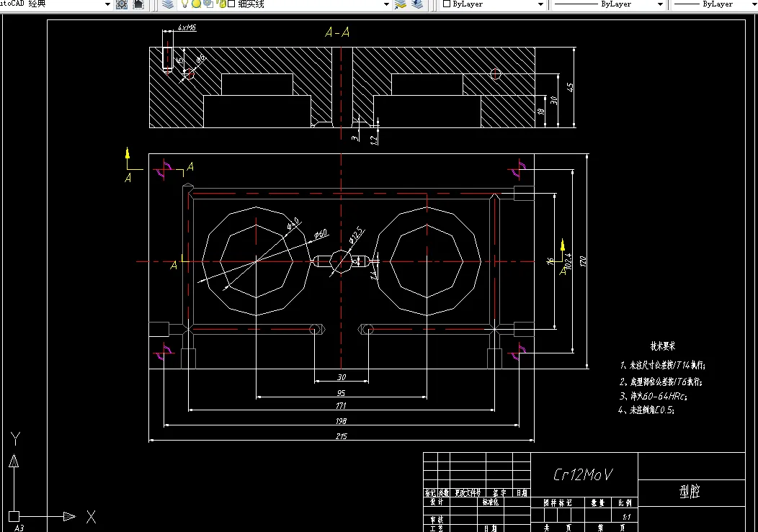Open the Layer Properties Manager icon

coord(168,4)
